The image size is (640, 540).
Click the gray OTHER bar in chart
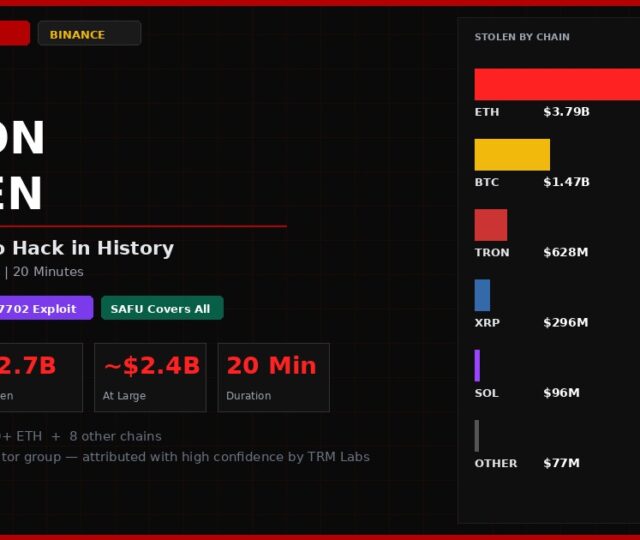point(476,436)
